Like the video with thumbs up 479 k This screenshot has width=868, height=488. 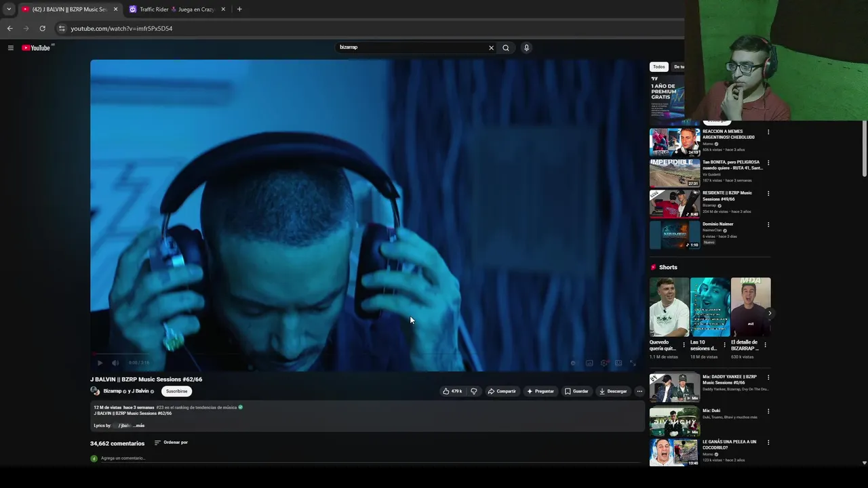click(x=452, y=391)
